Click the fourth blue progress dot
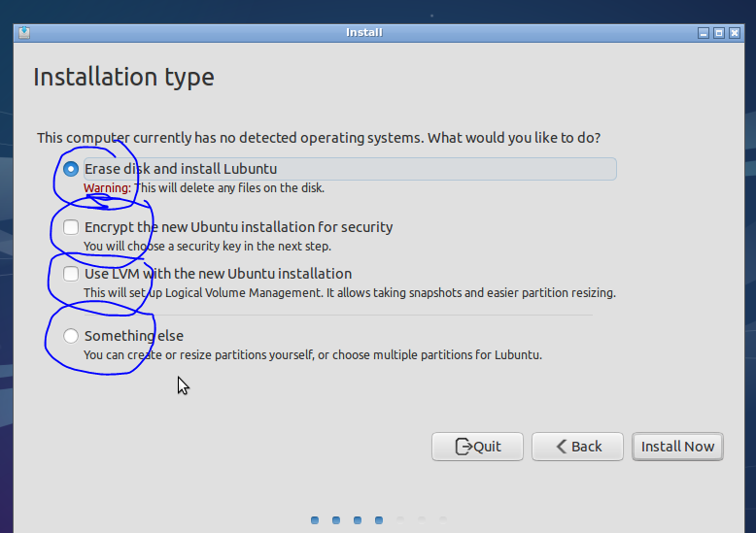756x533 pixels. [x=379, y=520]
